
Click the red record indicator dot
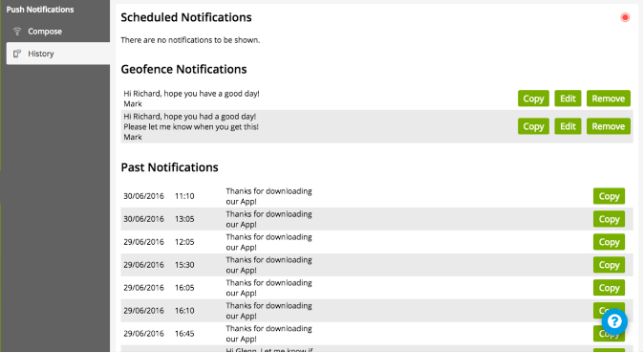[x=625, y=17]
